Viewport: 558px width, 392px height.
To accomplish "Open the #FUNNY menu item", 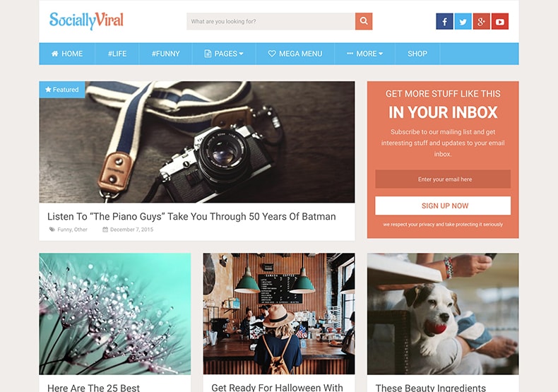I will [165, 54].
